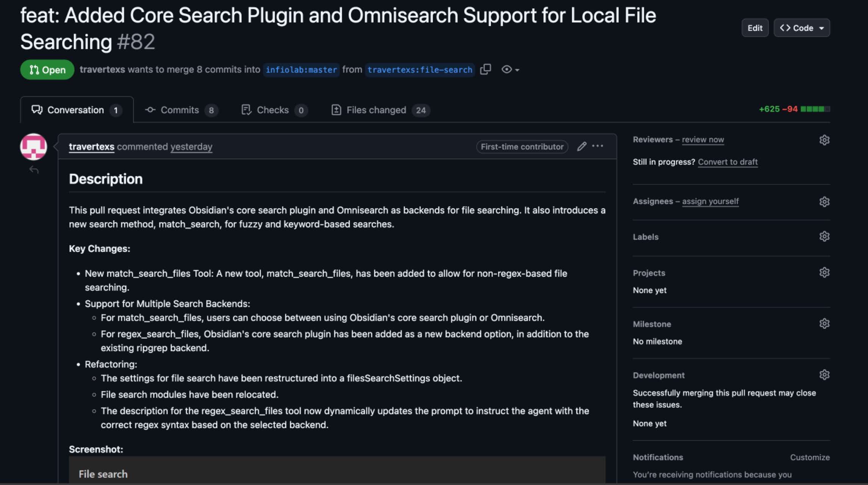The height and width of the screenshot is (485, 868).
Task: Click the First-time contributor badge
Action: 522,147
